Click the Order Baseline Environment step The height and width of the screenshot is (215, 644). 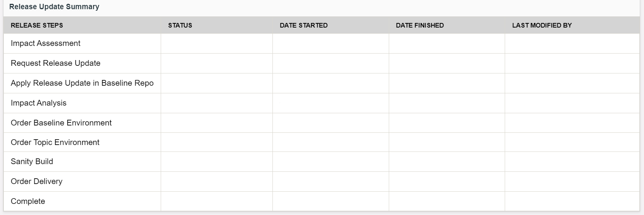click(x=61, y=123)
